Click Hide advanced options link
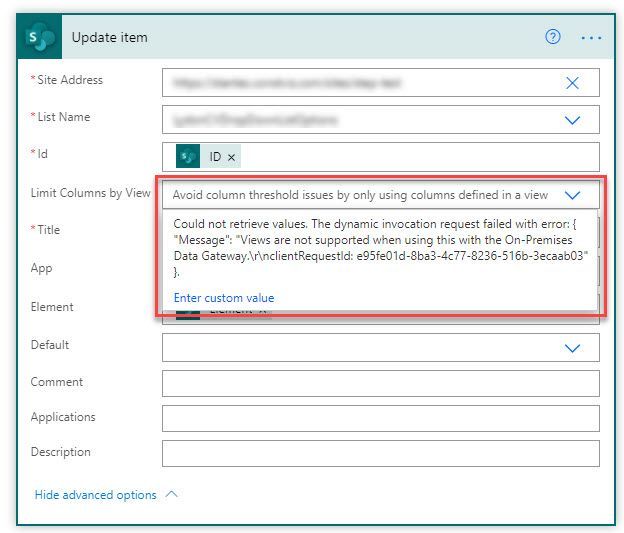This screenshot has height=533, width=624. (96, 495)
